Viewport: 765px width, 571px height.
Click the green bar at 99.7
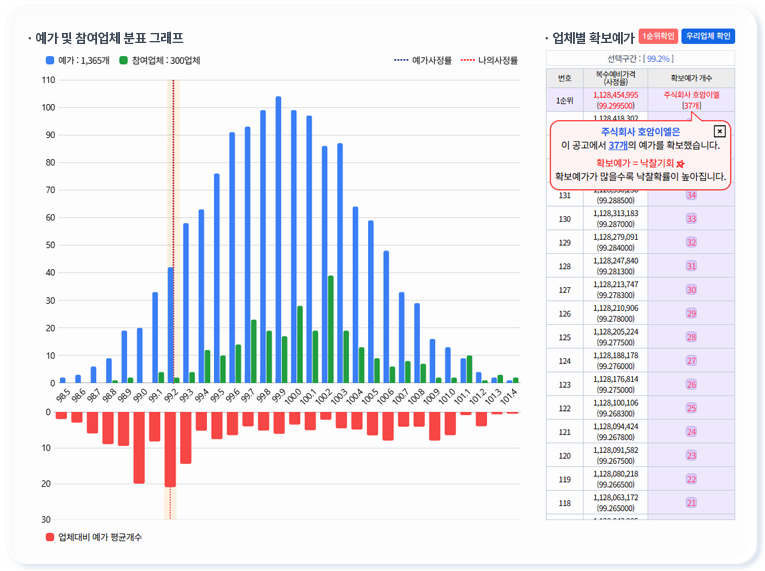pos(253,351)
